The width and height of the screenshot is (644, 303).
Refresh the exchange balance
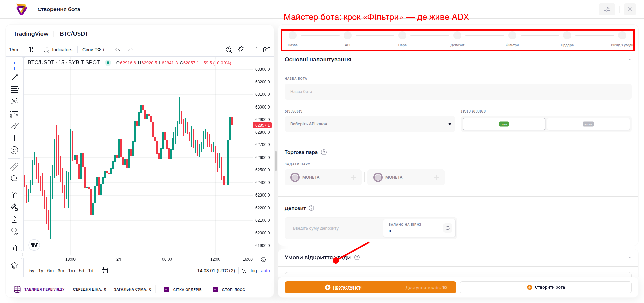point(447,228)
